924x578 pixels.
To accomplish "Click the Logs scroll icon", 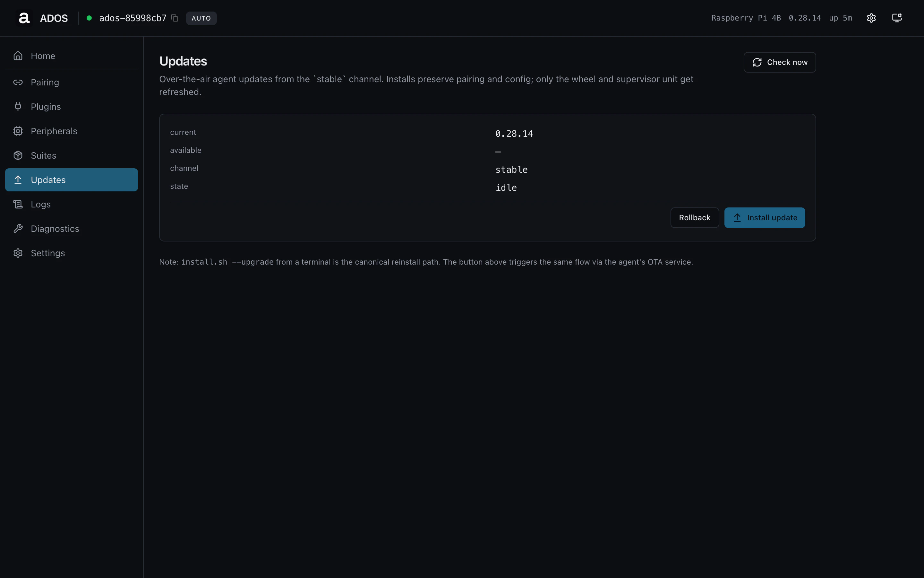I will click(18, 204).
